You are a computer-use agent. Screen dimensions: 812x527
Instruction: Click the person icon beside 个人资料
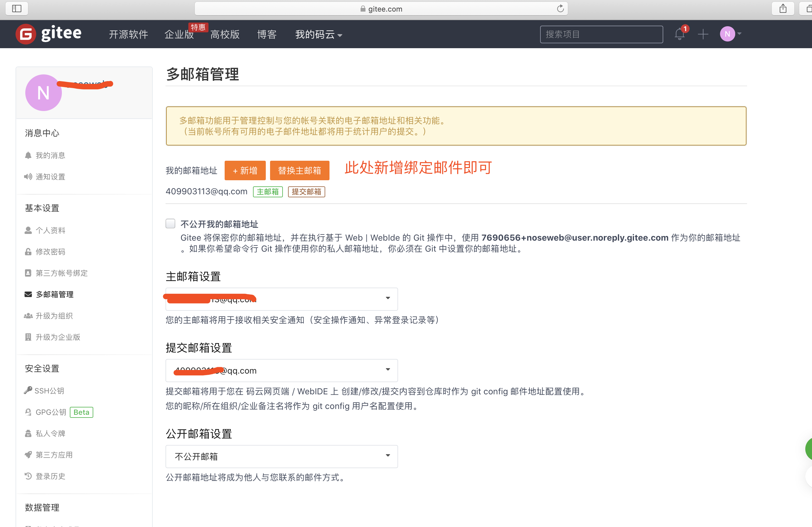pos(28,230)
